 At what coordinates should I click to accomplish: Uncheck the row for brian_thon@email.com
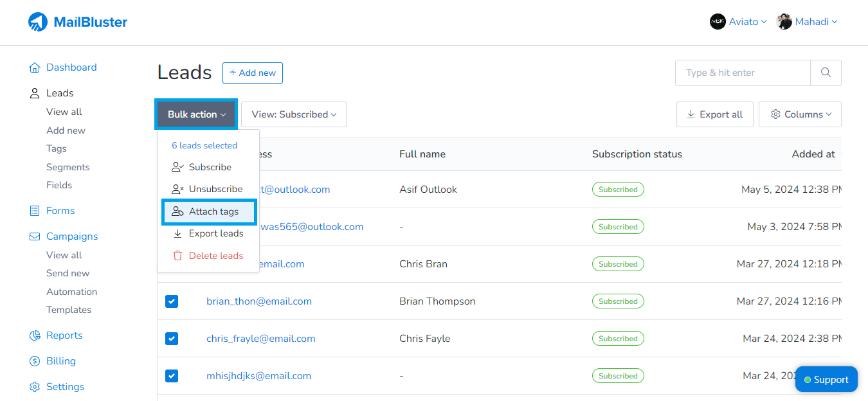(172, 301)
